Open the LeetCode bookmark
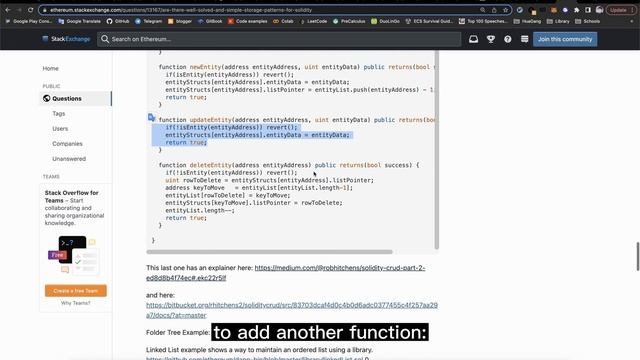The height and width of the screenshot is (360, 640). (x=313, y=21)
